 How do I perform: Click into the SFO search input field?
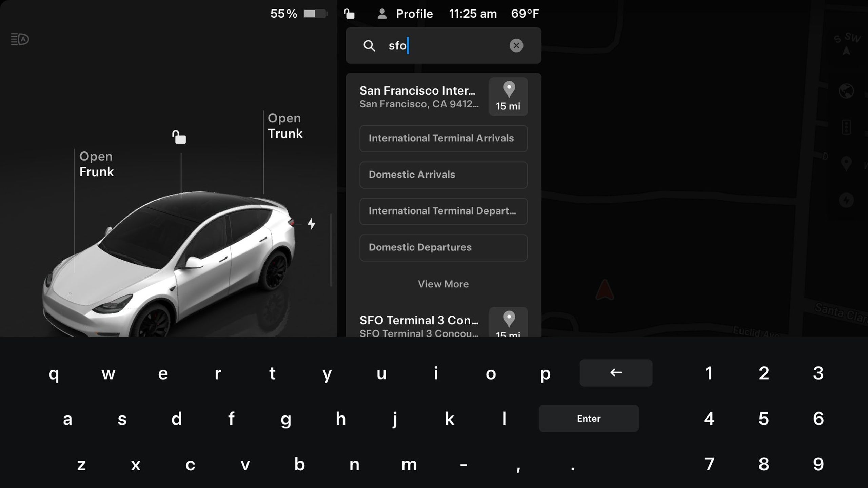tap(443, 45)
